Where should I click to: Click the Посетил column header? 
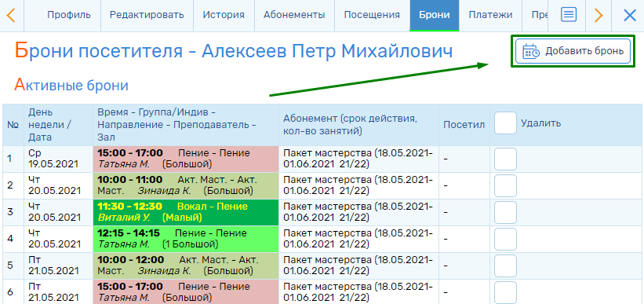(464, 125)
